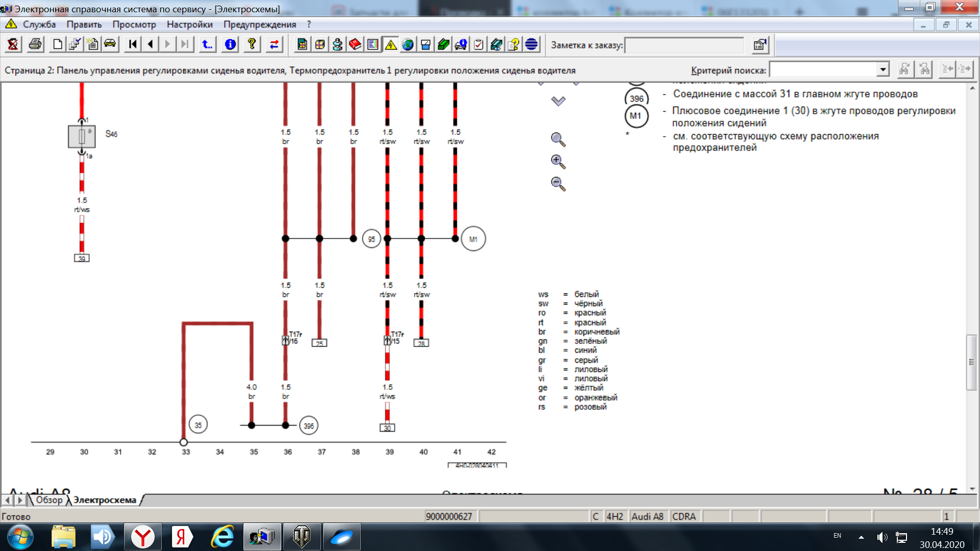Click the blue striped sphere icon
The height and width of the screenshot is (551, 980).
[531, 45]
